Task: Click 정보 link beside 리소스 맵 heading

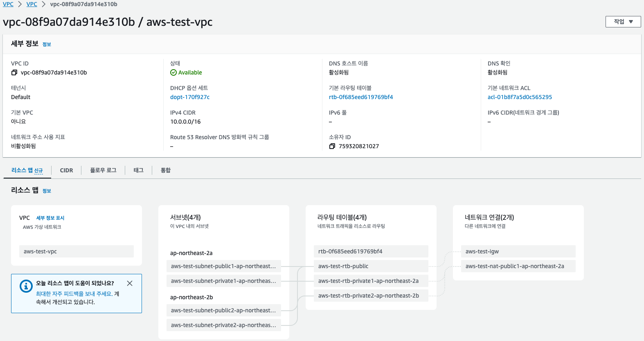Action: pos(47,191)
